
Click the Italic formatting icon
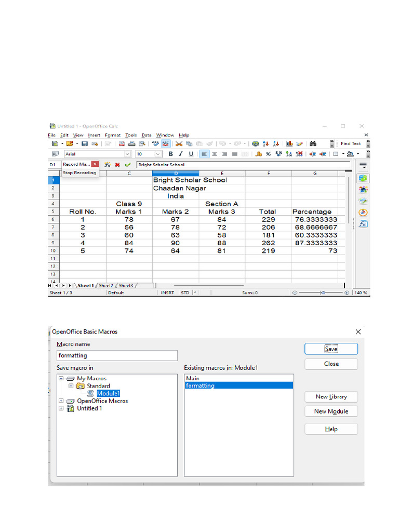pos(181,154)
